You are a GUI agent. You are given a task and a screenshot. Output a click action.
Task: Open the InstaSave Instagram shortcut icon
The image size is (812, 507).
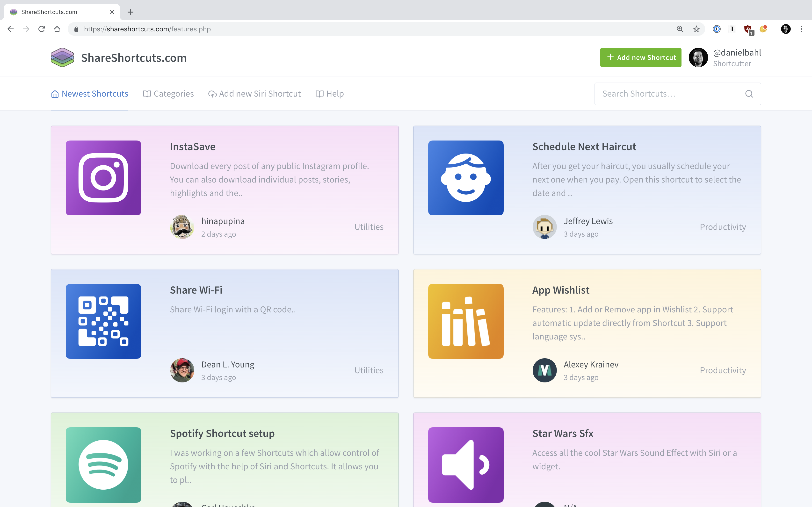pos(103,178)
